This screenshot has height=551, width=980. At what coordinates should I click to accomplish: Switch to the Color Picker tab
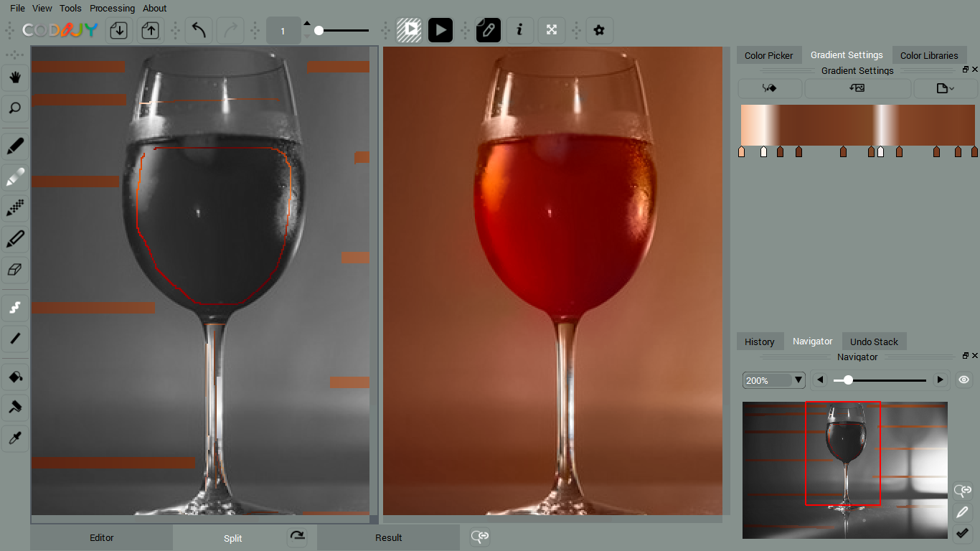[x=769, y=55]
